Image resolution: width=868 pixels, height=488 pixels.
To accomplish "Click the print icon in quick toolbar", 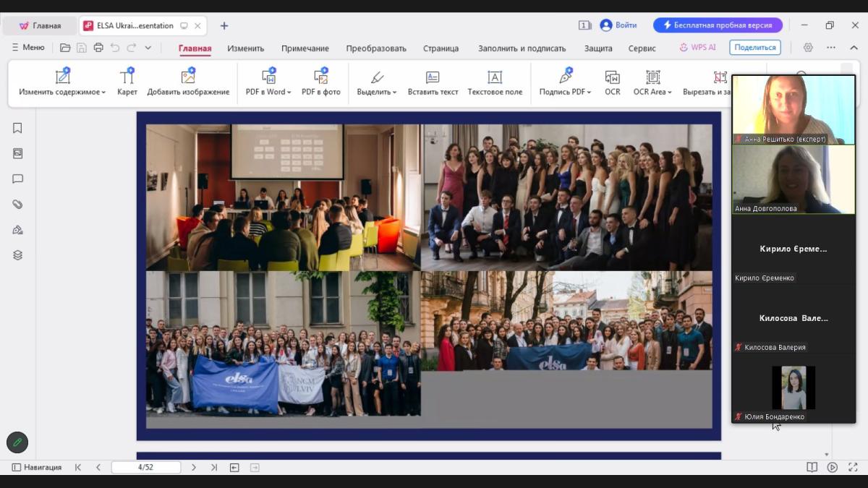I will (x=98, y=48).
